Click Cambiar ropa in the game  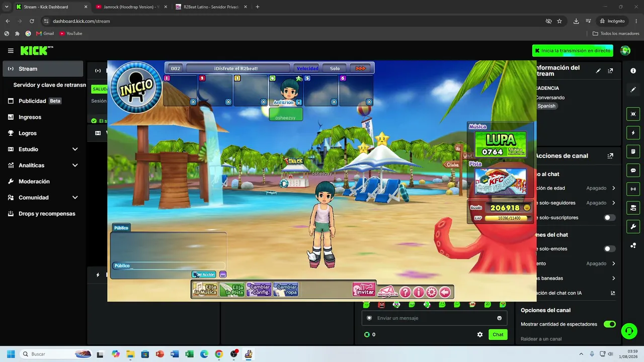[286, 290]
